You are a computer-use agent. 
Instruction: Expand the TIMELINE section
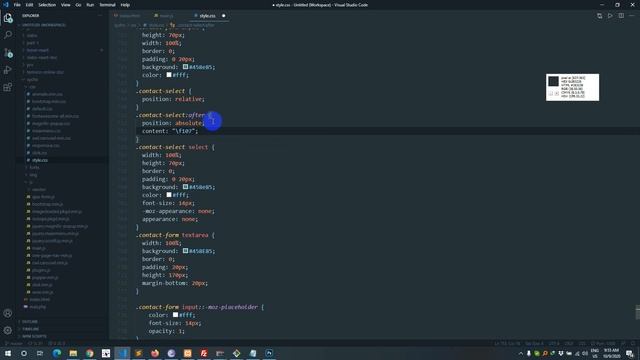point(31,329)
